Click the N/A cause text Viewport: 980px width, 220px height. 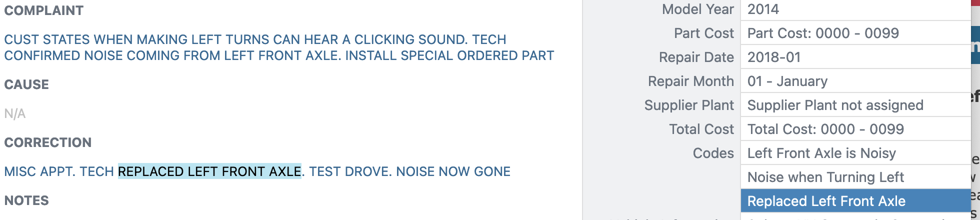(15, 113)
